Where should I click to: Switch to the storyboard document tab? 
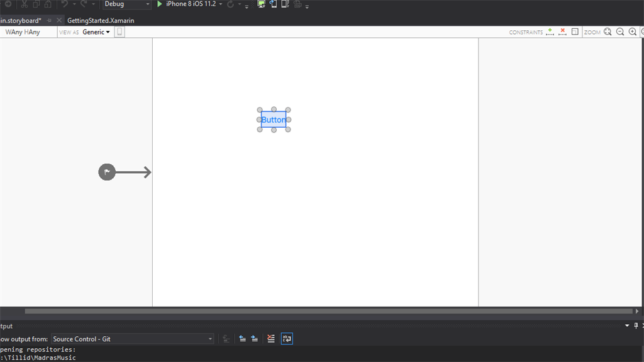pos(21,21)
